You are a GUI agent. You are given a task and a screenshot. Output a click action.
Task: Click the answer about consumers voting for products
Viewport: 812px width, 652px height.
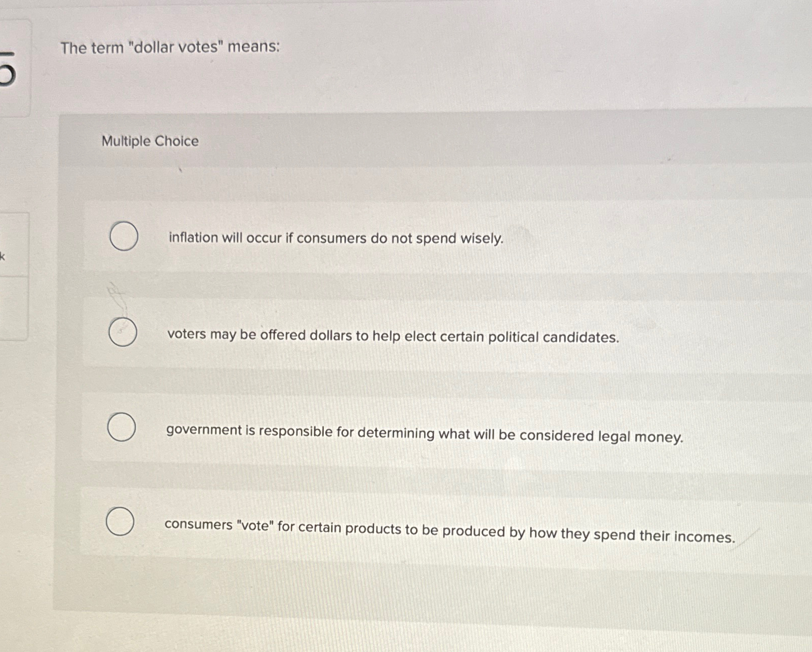450,528
